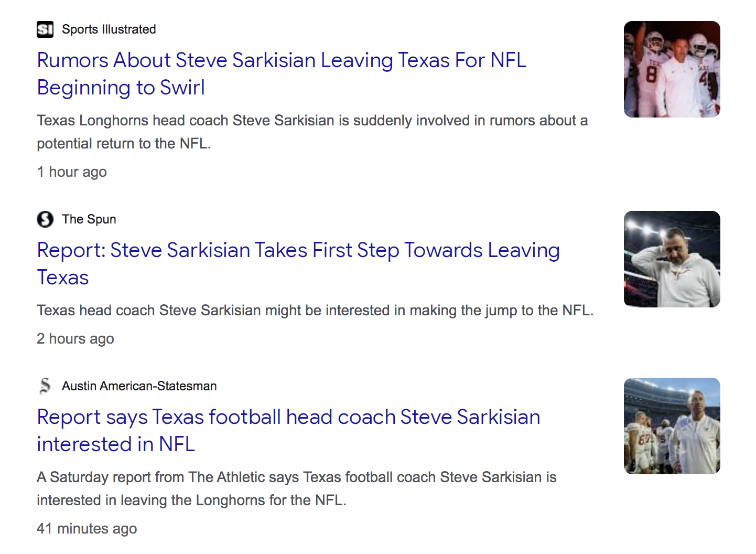Image resolution: width=756 pixels, height=554 pixels.
Task: Select the Austin American-Statesman source name
Action: coord(139,386)
